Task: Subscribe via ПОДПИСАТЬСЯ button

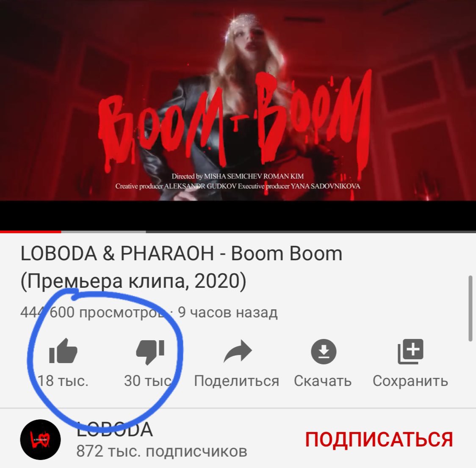Action: point(379,439)
